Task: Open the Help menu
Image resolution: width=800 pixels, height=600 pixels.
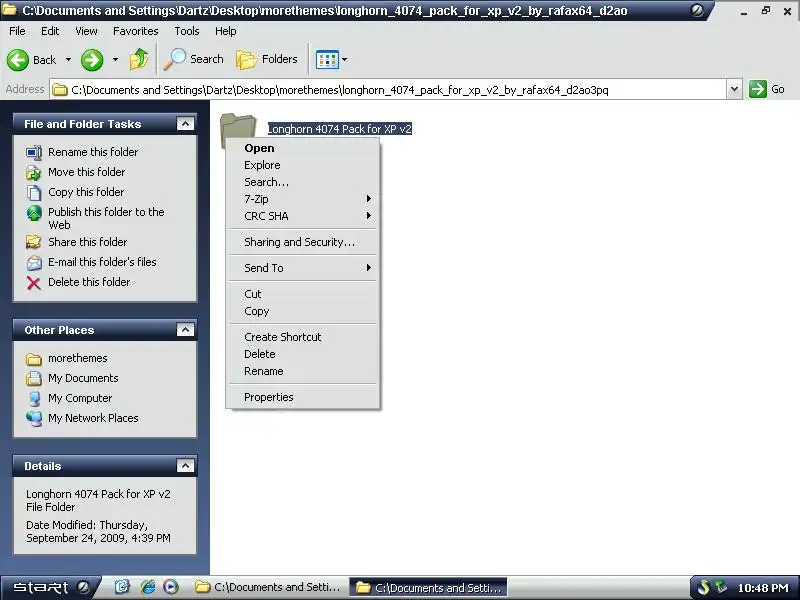Action: point(226,31)
